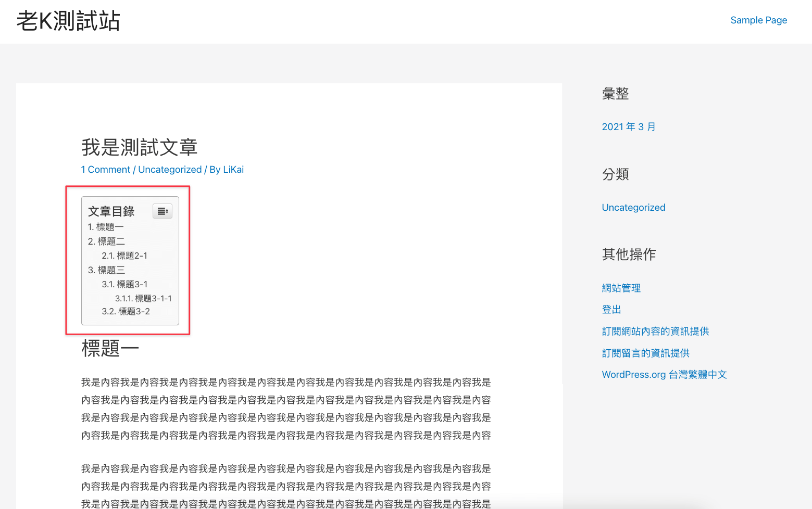Open Uncategorized in the 分類 sidebar
The width and height of the screenshot is (812, 509).
tap(633, 208)
